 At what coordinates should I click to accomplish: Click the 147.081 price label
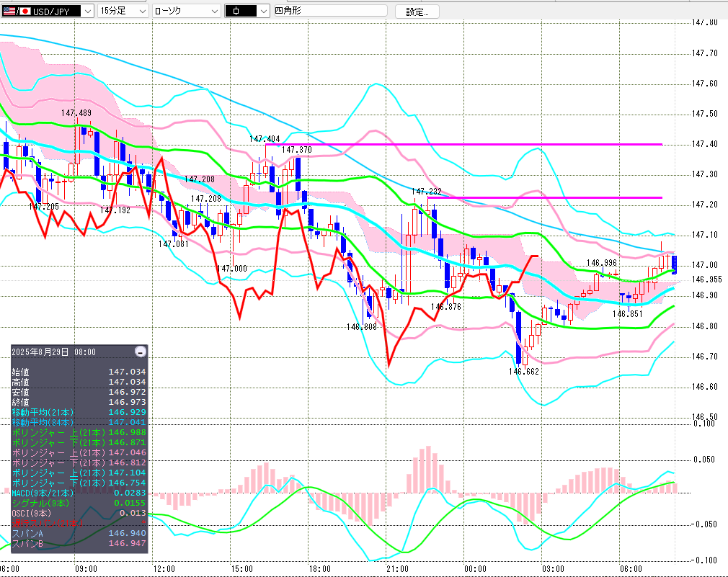[174, 244]
